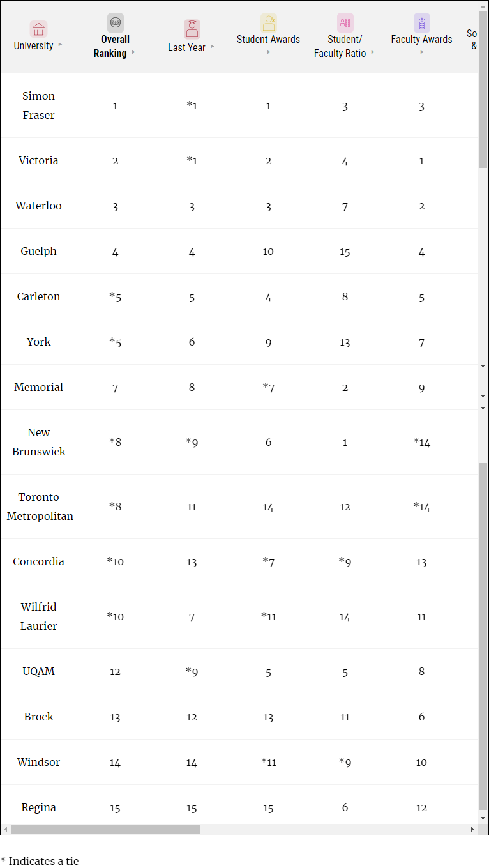Viewport: 489px width, 868px height.
Task: Click the horizontal scrollbar right arrow
Action: pyautogui.click(x=472, y=829)
